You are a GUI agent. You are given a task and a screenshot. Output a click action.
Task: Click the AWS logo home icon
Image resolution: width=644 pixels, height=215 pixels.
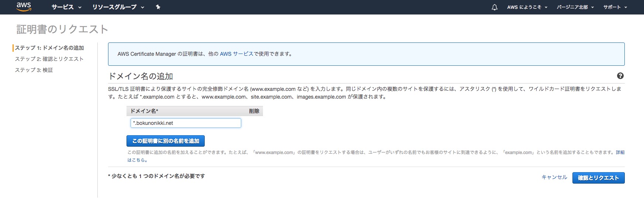(x=24, y=7)
